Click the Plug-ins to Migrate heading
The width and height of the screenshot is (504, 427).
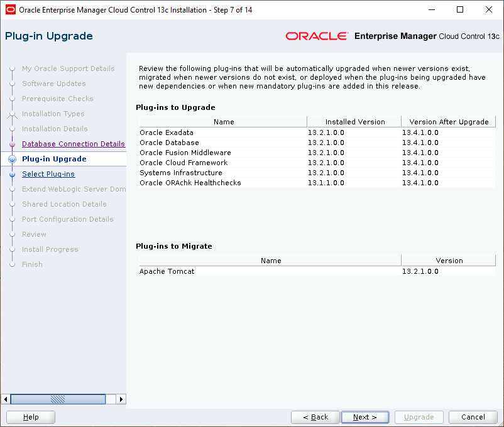click(174, 246)
